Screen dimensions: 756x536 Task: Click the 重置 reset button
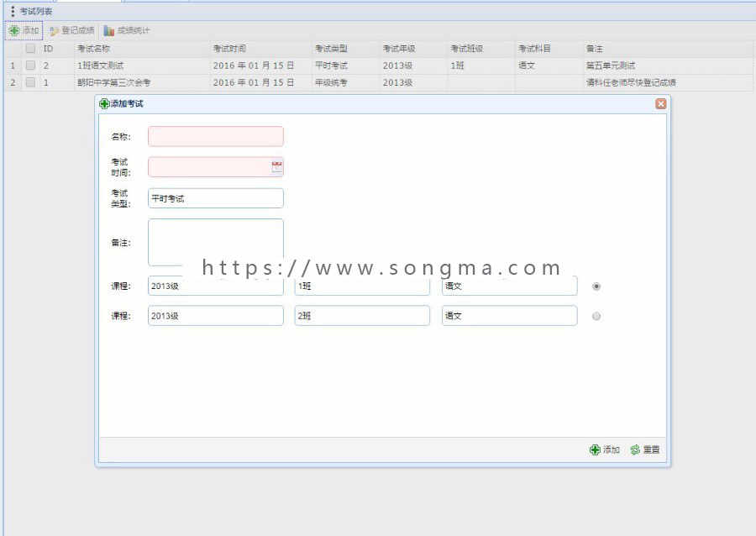tap(644, 449)
